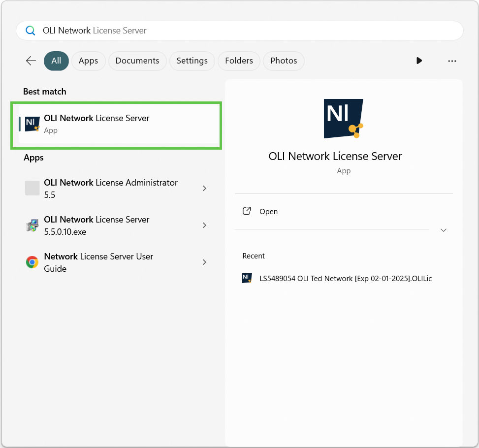479x448 pixels.
Task: Click the search box with OLI Network text
Action: coord(239,31)
